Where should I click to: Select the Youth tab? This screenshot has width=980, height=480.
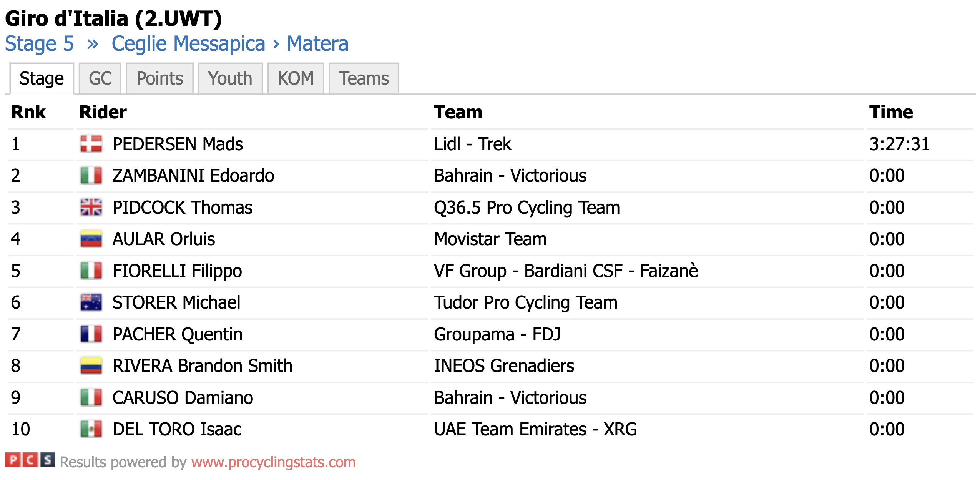point(230,78)
